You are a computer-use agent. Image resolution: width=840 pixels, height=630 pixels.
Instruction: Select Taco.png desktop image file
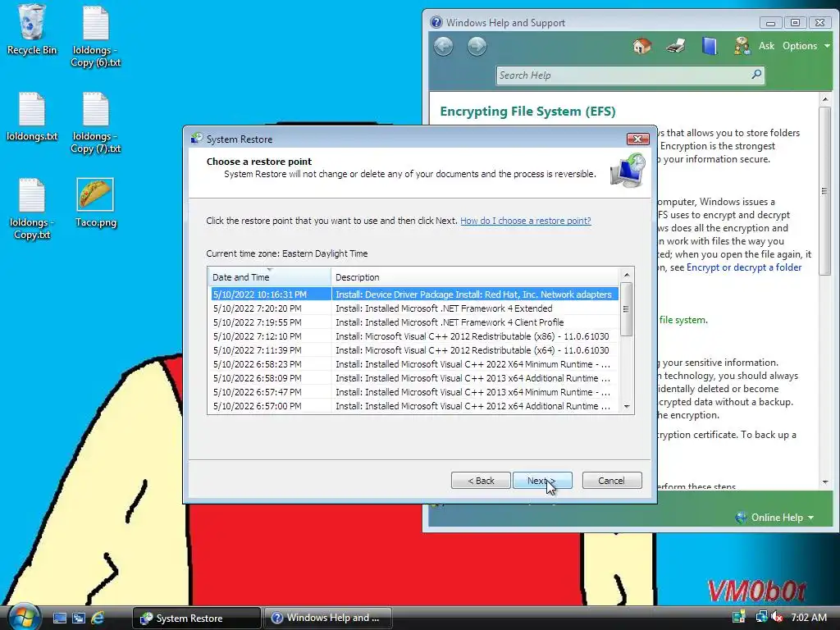[95, 203]
